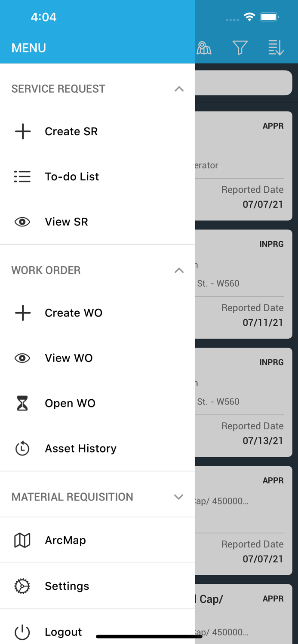Collapse the SERVICE REQUEST section
The image size is (298, 644).
coord(179,89)
